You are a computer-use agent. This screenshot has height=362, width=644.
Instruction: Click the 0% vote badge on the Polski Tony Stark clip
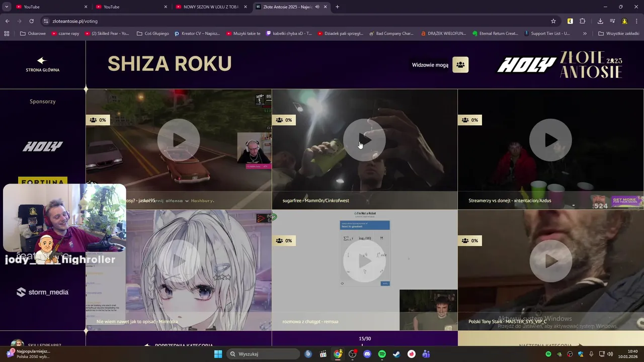[x=470, y=241]
